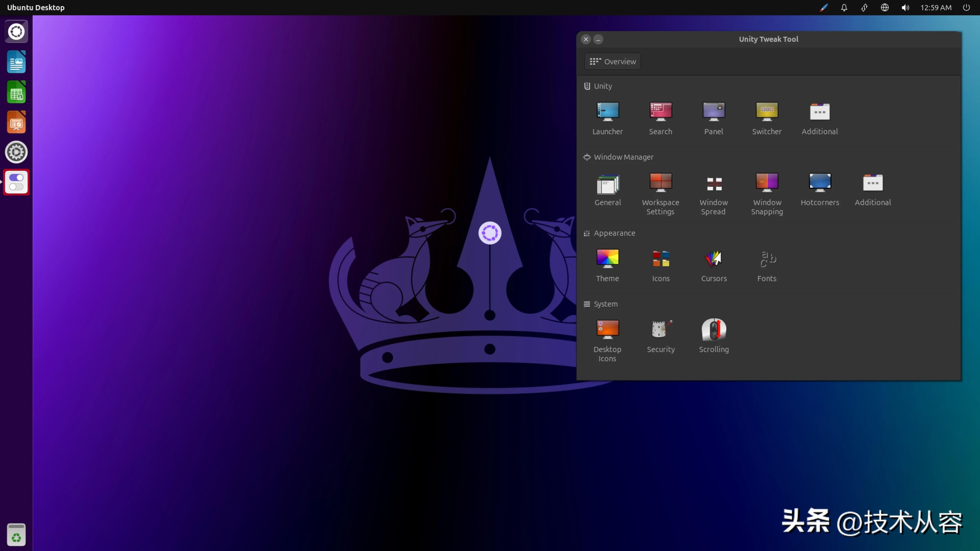Launch LibreOffice Impress from the dock
The height and width of the screenshot is (551, 980).
tap(16, 122)
